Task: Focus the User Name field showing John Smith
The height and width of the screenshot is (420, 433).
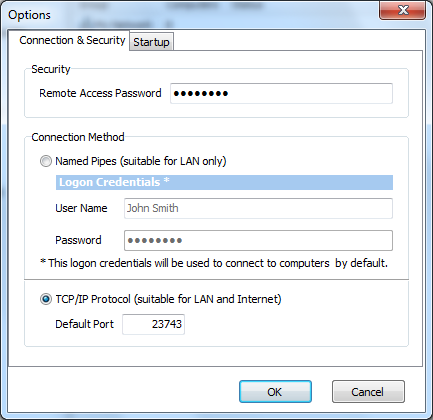Action: [258, 208]
